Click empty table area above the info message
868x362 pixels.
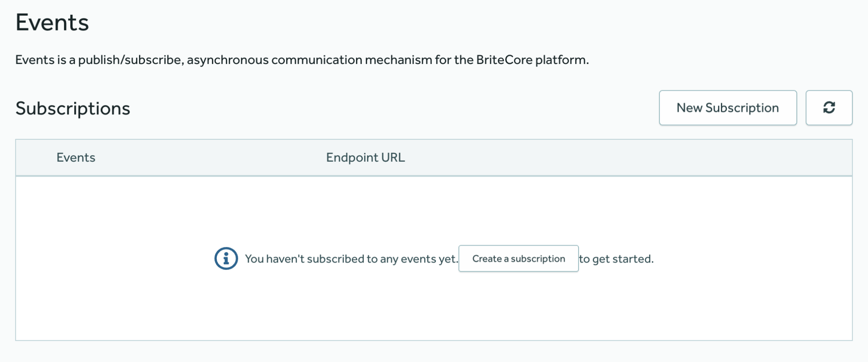click(434, 207)
